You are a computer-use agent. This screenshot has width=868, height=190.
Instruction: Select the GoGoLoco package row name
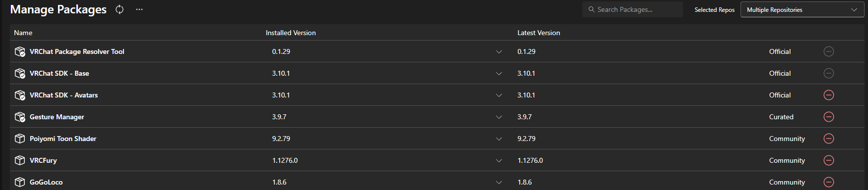pos(46,182)
